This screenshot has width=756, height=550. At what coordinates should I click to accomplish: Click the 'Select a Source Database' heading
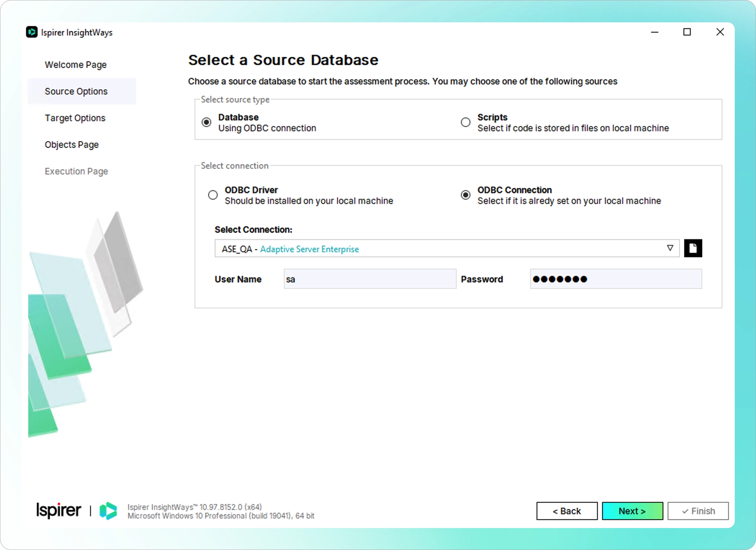(x=283, y=60)
